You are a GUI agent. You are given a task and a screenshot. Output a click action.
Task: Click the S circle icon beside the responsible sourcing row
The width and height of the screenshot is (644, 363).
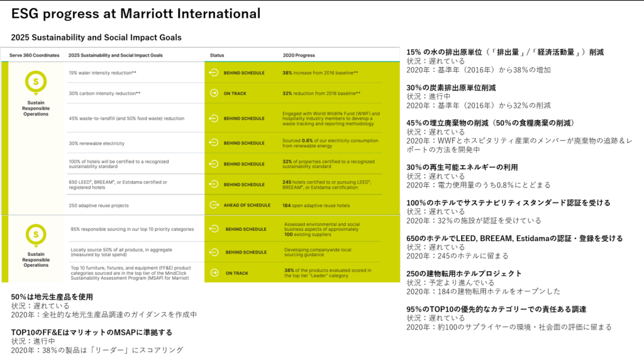tap(36, 235)
